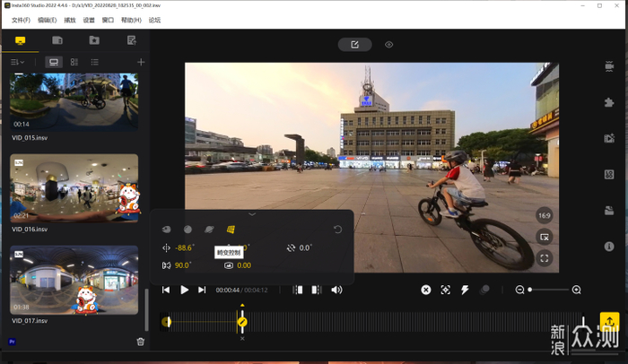Click the yellow export button
The width and height of the screenshot is (628, 364).
point(609,322)
